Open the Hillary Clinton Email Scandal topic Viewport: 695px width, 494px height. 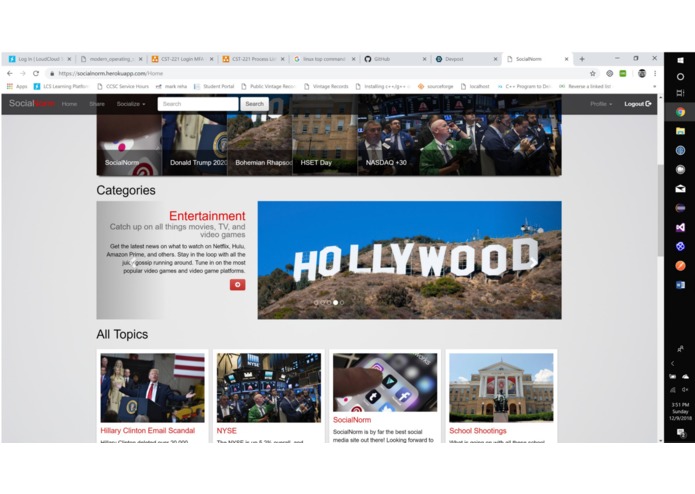[x=148, y=431]
